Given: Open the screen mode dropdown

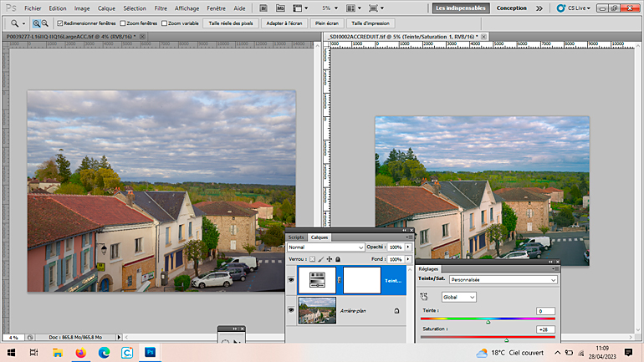Looking at the screenshot, I should [376, 8].
